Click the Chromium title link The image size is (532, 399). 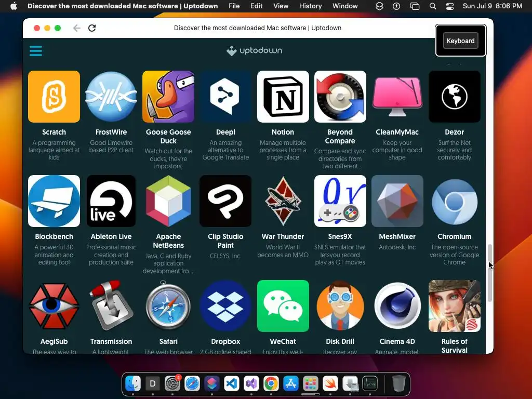click(454, 236)
